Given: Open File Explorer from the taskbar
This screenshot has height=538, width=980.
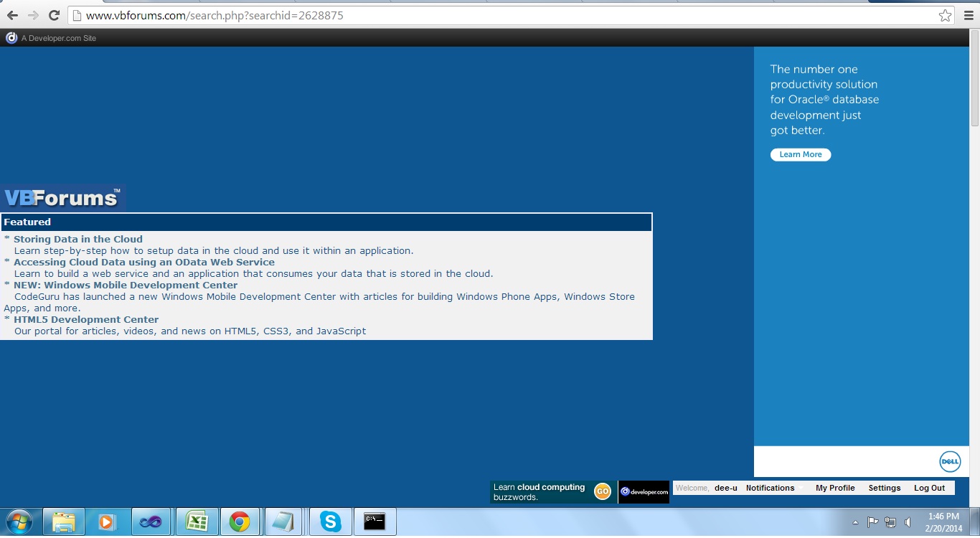Looking at the screenshot, I should [64, 522].
